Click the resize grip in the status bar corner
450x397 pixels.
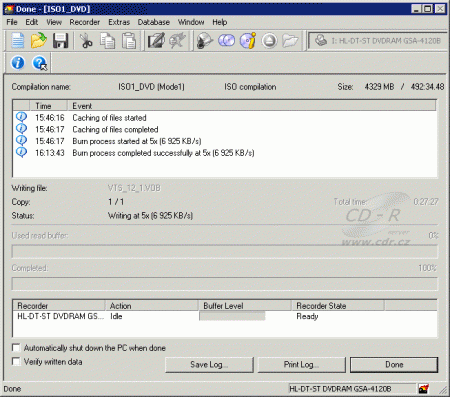443,389
